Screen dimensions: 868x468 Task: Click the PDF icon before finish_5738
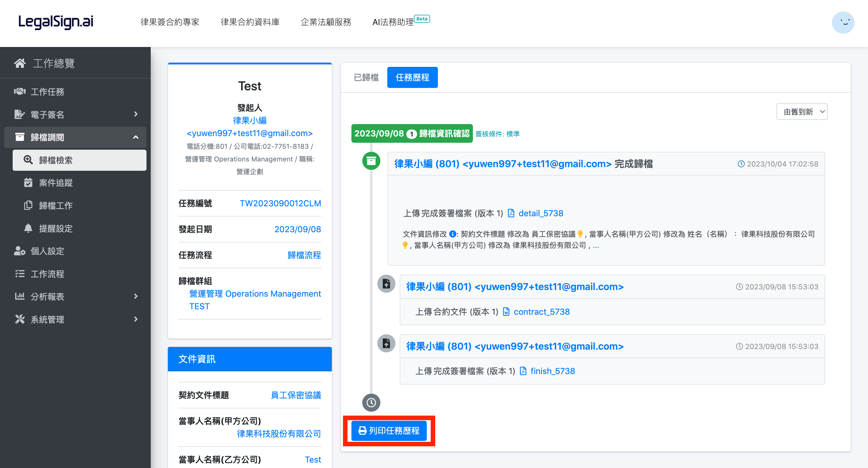pyautogui.click(x=523, y=371)
